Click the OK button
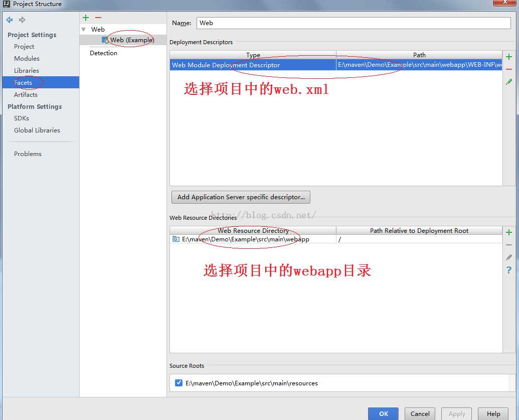Image resolution: width=519 pixels, height=420 pixels. (x=383, y=413)
